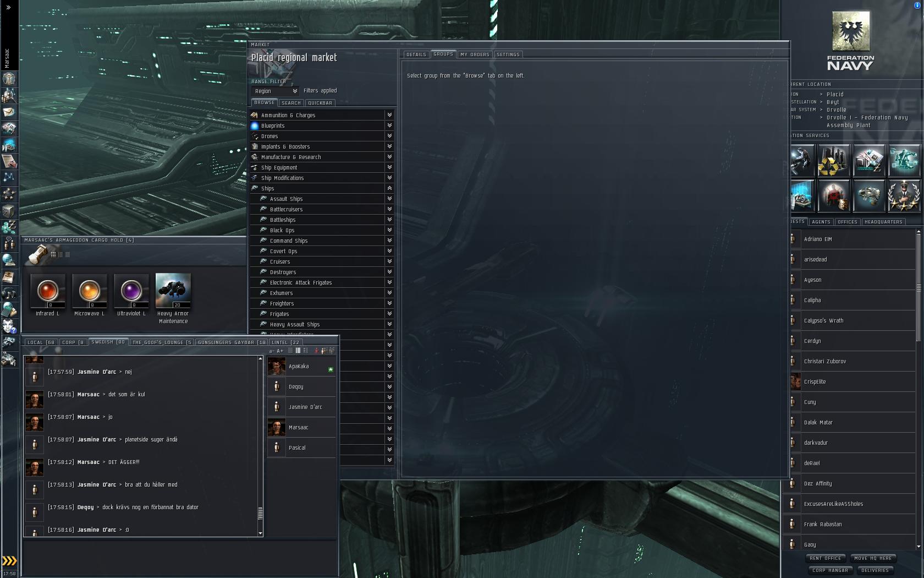
Task: Expand the Battleships subgroup
Action: coord(389,220)
